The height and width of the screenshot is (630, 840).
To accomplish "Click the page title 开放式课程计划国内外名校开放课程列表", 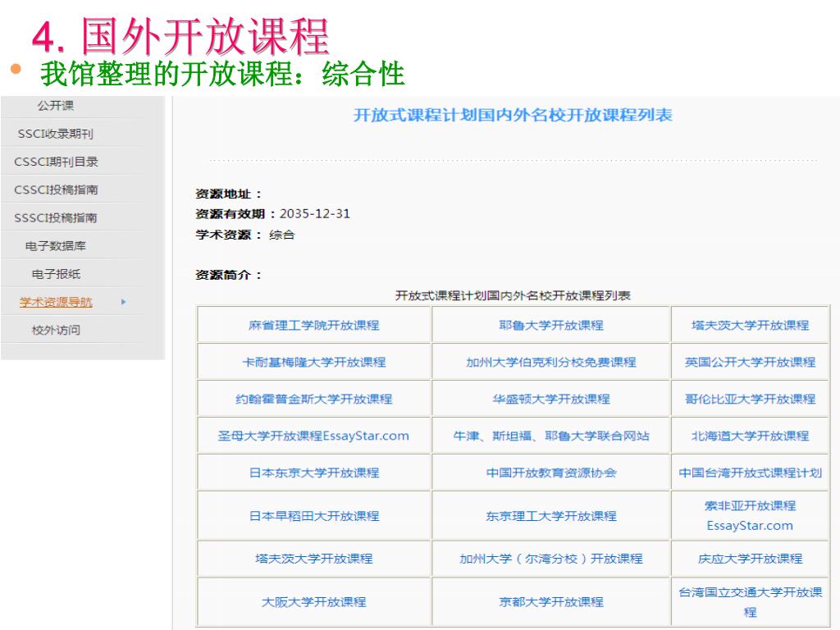I will (513, 115).
